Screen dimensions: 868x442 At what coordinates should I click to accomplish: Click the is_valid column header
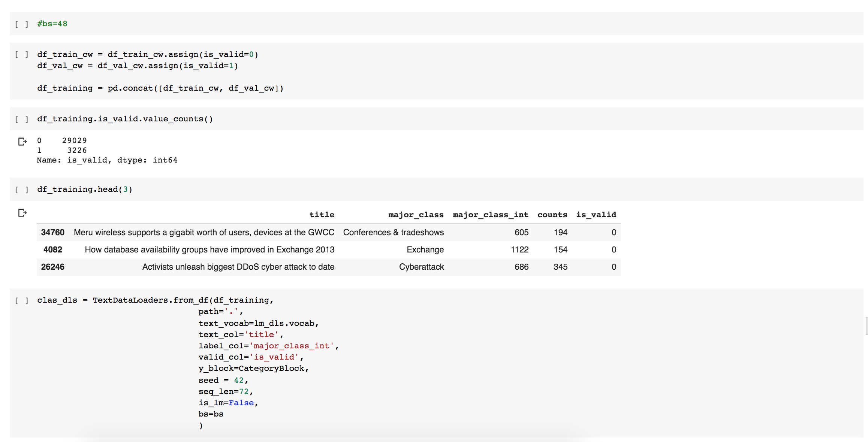tap(596, 215)
